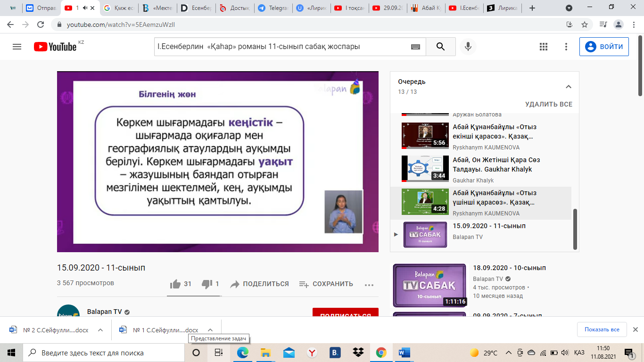The image size is (644, 362).
Task: Click the queue panel scrollbar
Action: pyautogui.click(x=575, y=229)
